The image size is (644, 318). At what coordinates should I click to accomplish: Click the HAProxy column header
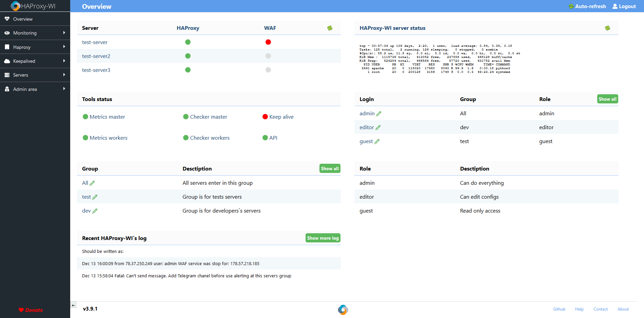point(188,28)
